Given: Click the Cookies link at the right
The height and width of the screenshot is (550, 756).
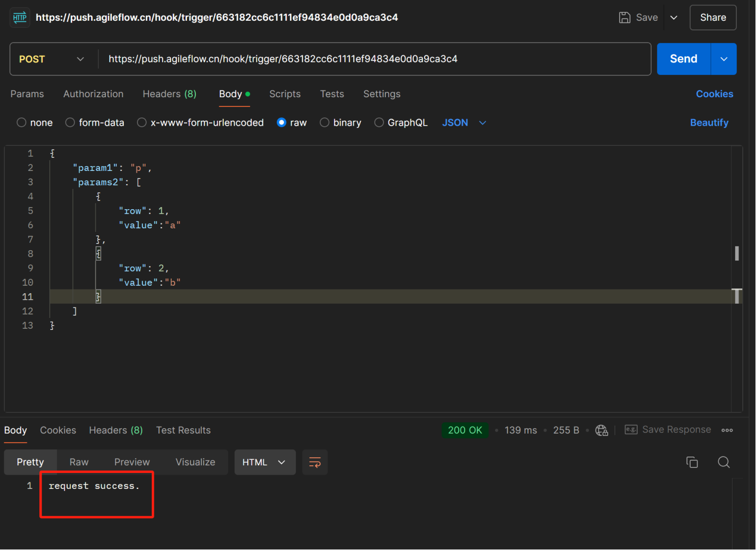Looking at the screenshot, I should [x=714, y=94].
